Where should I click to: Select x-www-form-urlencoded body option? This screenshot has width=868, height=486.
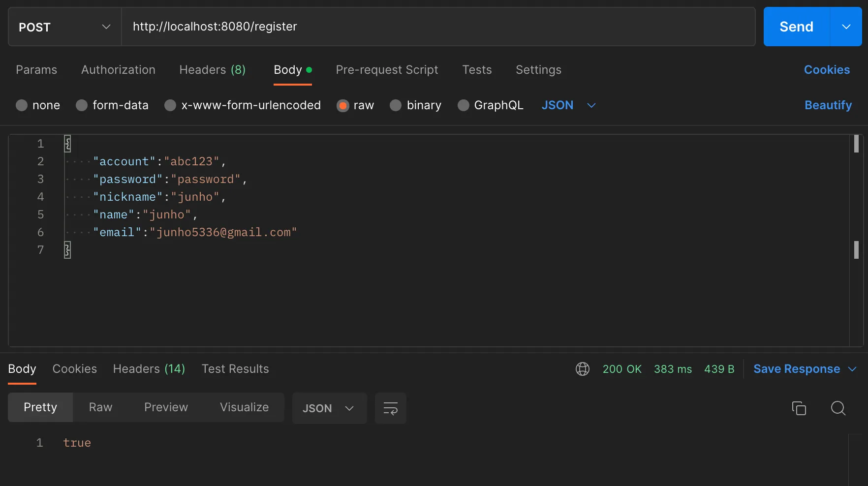pyautogui.click(x=170, y=105)
